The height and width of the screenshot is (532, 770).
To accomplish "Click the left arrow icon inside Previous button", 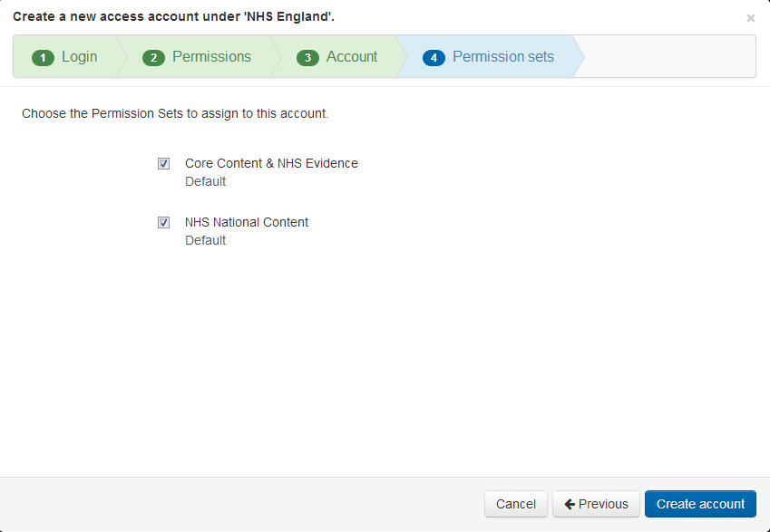I will coord(571,504).
